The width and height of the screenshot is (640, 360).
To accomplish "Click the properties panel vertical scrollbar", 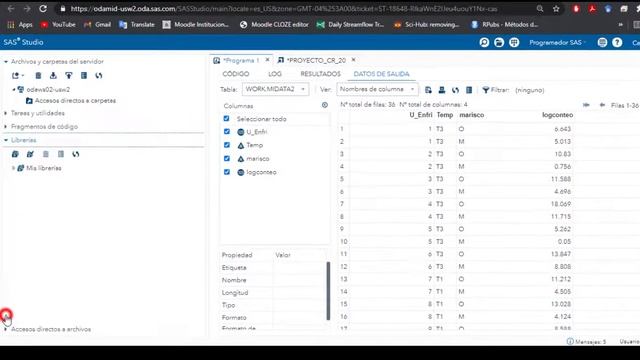I will (x=329, y=291).
